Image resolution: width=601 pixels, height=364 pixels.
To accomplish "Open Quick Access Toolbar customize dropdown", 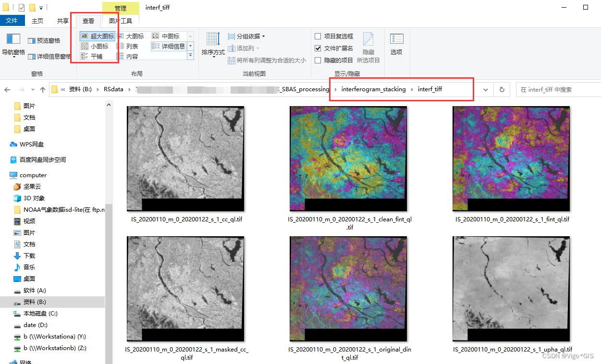I will pyautogui.click(x=41, y=8).
